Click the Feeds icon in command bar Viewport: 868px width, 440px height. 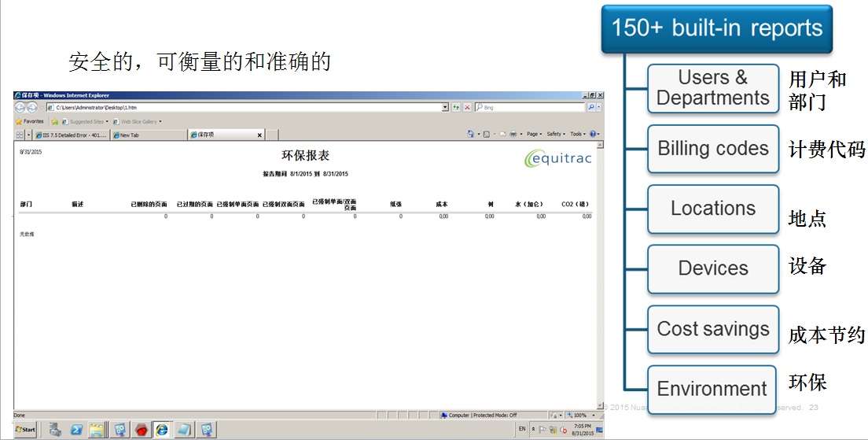[x=487, y=134]
